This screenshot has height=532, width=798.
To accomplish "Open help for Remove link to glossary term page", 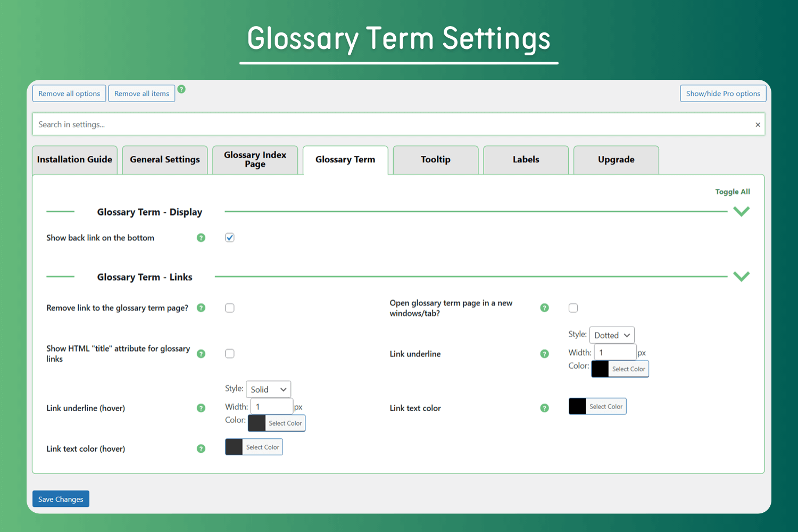I will 201,308.
